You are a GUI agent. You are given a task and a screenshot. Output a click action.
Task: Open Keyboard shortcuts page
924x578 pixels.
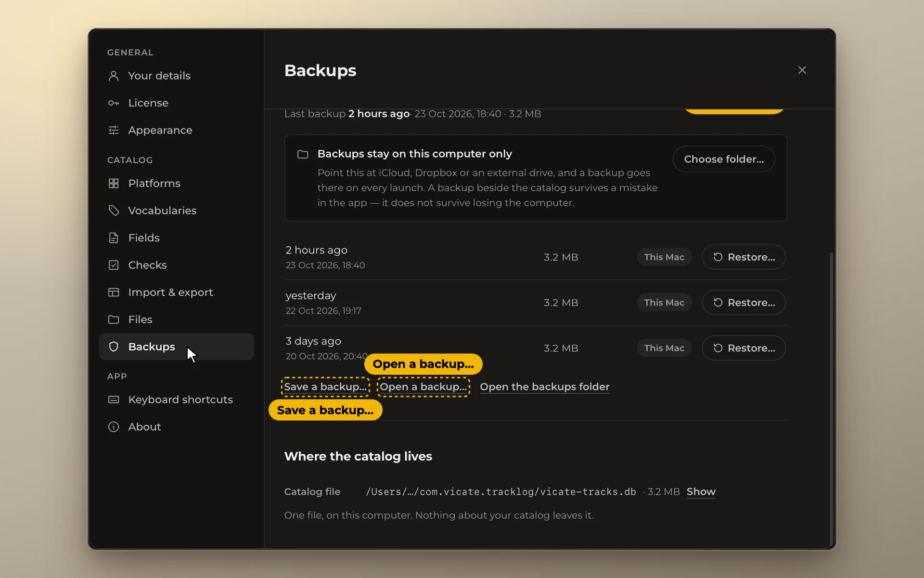click(x=176, y=400)
